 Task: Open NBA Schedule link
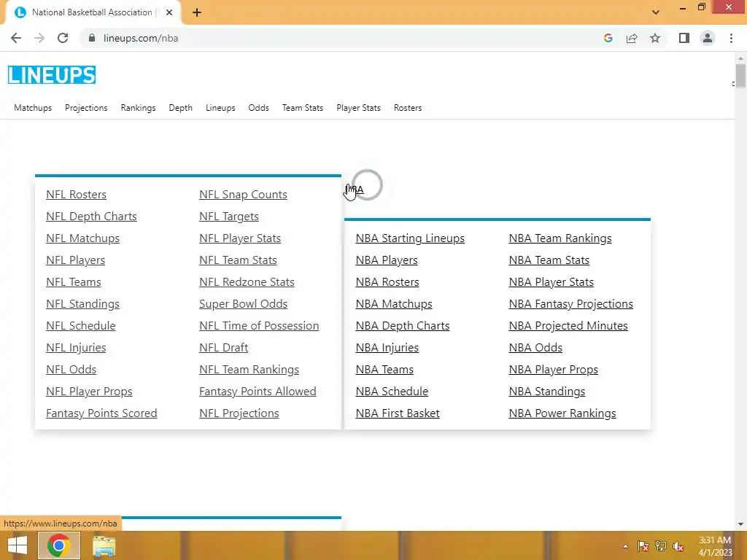392,392
